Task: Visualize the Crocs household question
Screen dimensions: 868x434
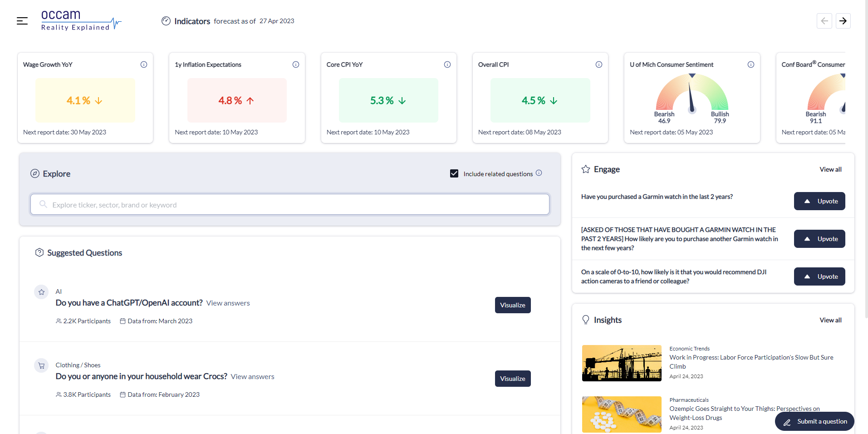Action: (512, 378)
